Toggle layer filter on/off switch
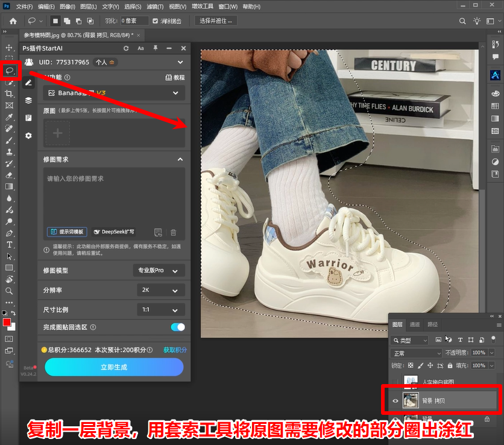The image size is (504, 445). (x=493, y=338)
